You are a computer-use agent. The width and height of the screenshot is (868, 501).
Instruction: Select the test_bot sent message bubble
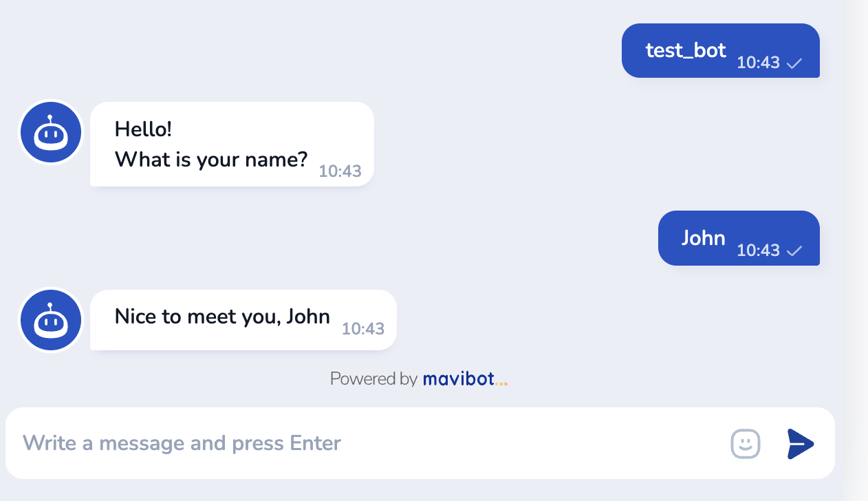click(x=686, y=50)
